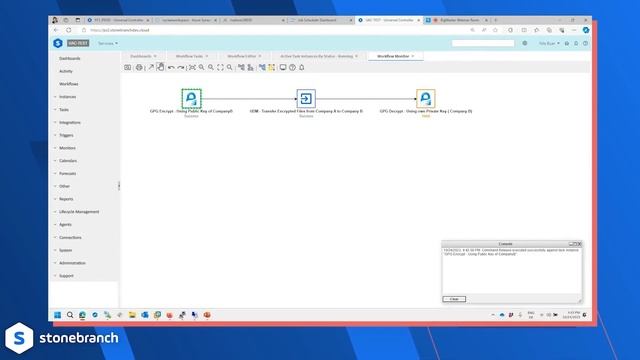The height and width of the screenshot is (360, 640).
Task: Open Dashboards in sidebar
Action: [70, 58]
